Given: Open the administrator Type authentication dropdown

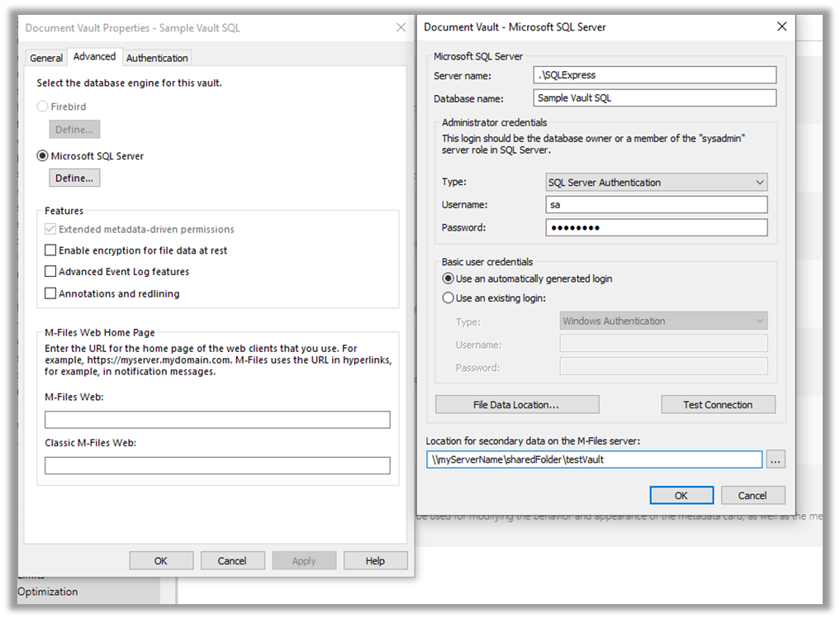Looking at the screenshot, I should [656, 183].
